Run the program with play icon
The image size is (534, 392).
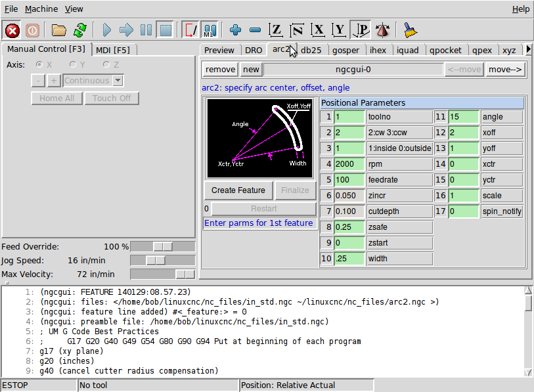[x=106, y=31]
